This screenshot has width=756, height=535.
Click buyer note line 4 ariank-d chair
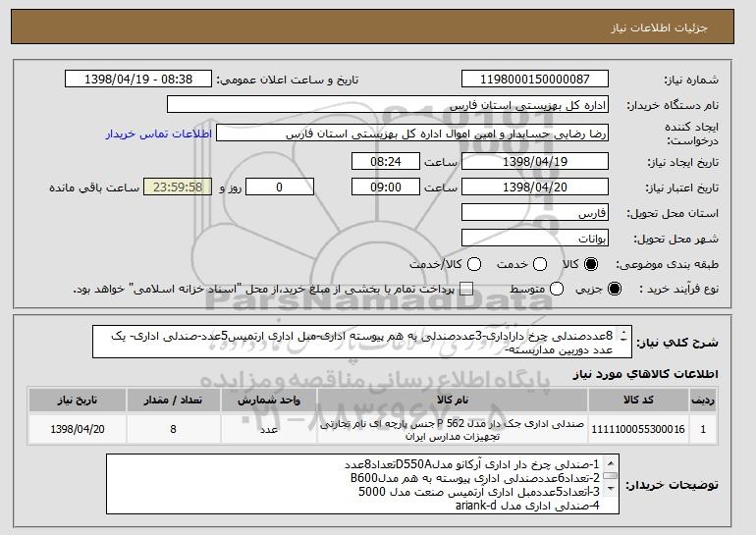tap(527, 506)
